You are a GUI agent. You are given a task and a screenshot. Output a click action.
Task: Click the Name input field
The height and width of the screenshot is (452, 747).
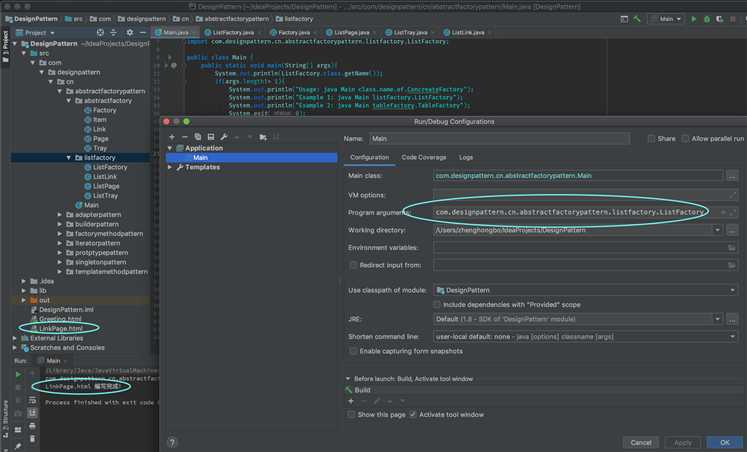[499, 139]
